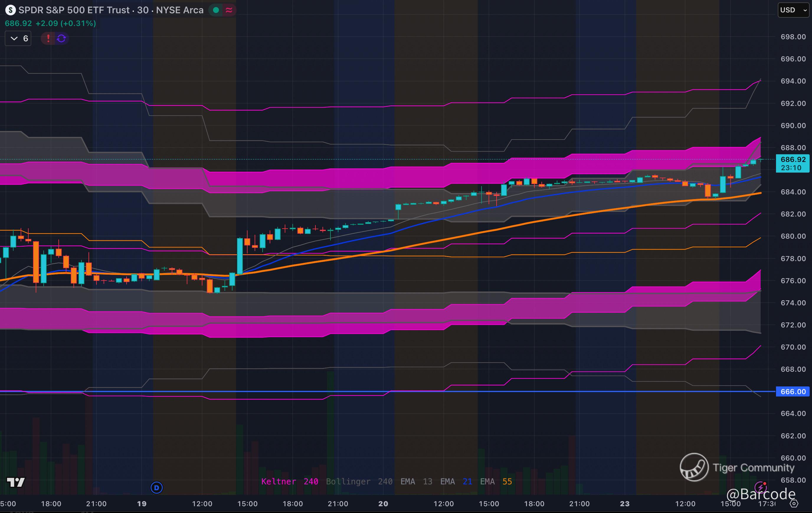Click the green market status dot
Screen dimensions: 812x513
tap(216, 10)
